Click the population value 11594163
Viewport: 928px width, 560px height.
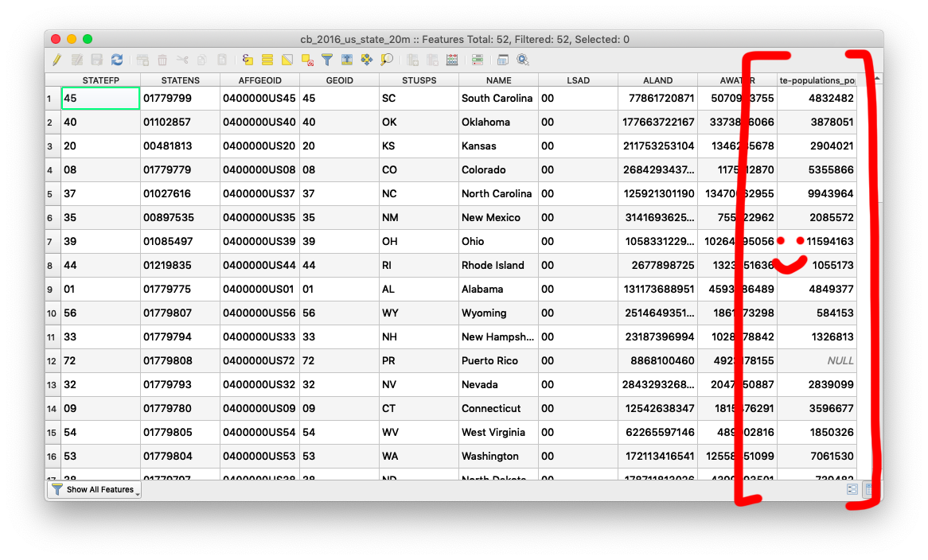(817, 241)
